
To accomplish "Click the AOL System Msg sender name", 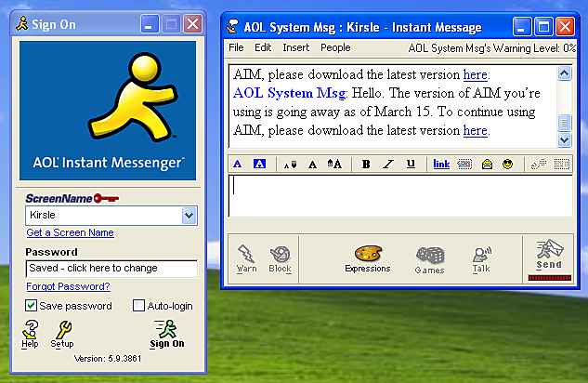I will (x=290, y=93).
